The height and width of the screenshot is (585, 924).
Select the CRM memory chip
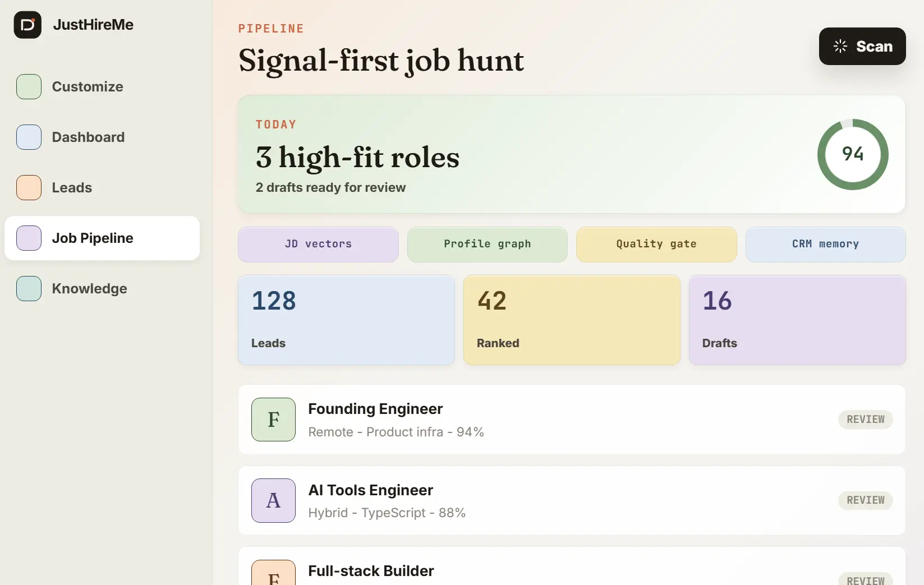[826, 244]
